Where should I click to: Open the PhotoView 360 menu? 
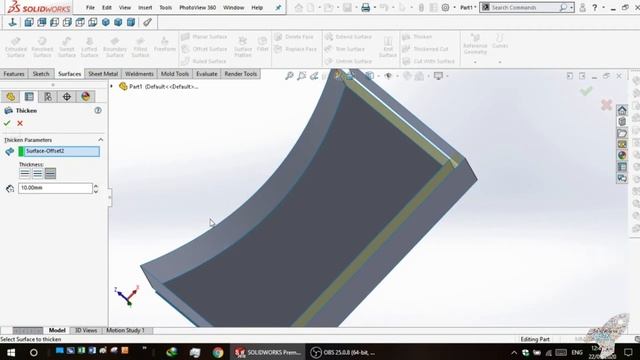198,7
